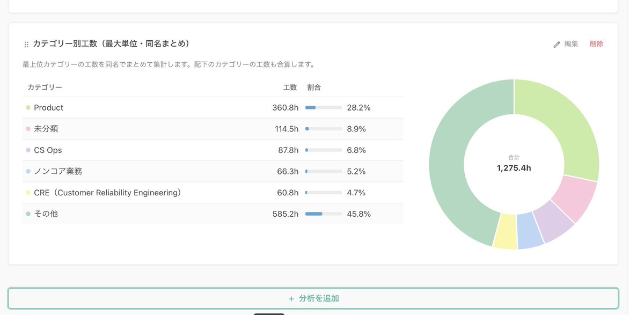Click the 585.2h value for その他
The image size is (644, 315).
click(x=285, y=214)
